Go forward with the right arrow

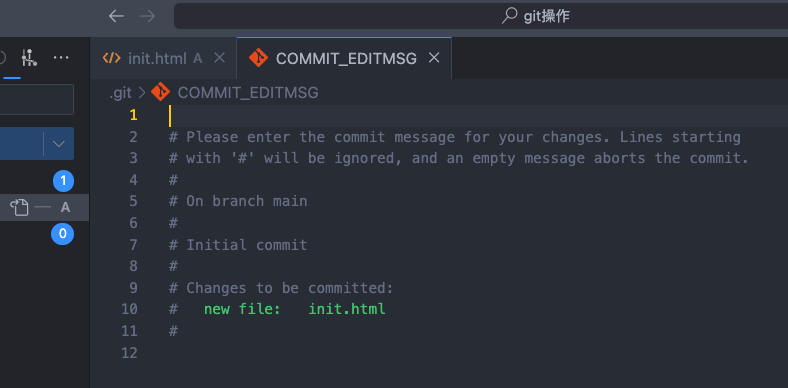point(147,17)
